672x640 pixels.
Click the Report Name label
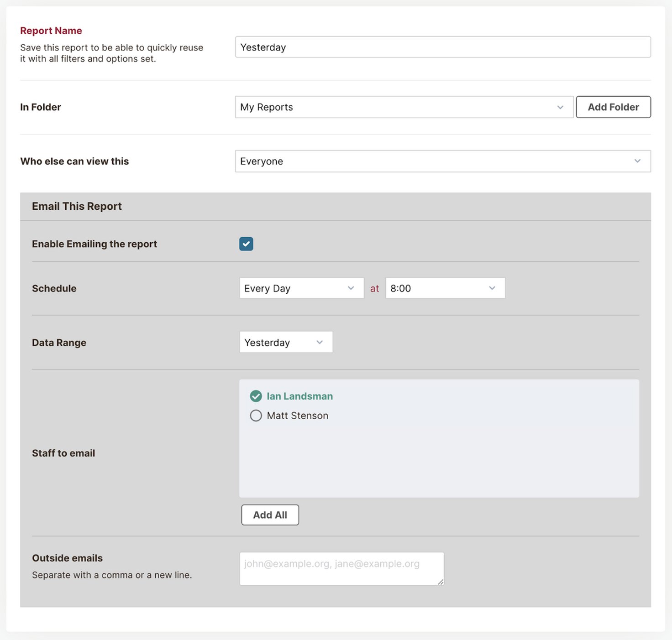[51, 31]
